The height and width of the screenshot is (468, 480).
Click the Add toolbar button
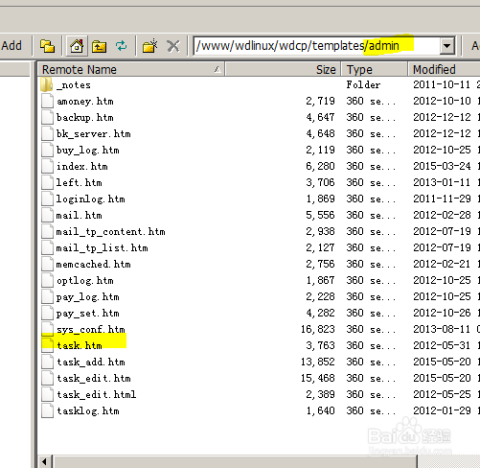(12, 46)
